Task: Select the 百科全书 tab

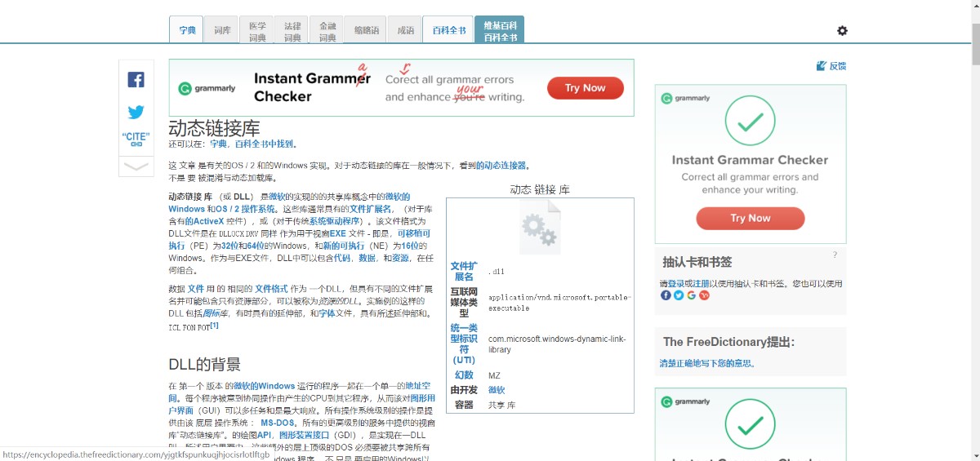Action: 449,30
